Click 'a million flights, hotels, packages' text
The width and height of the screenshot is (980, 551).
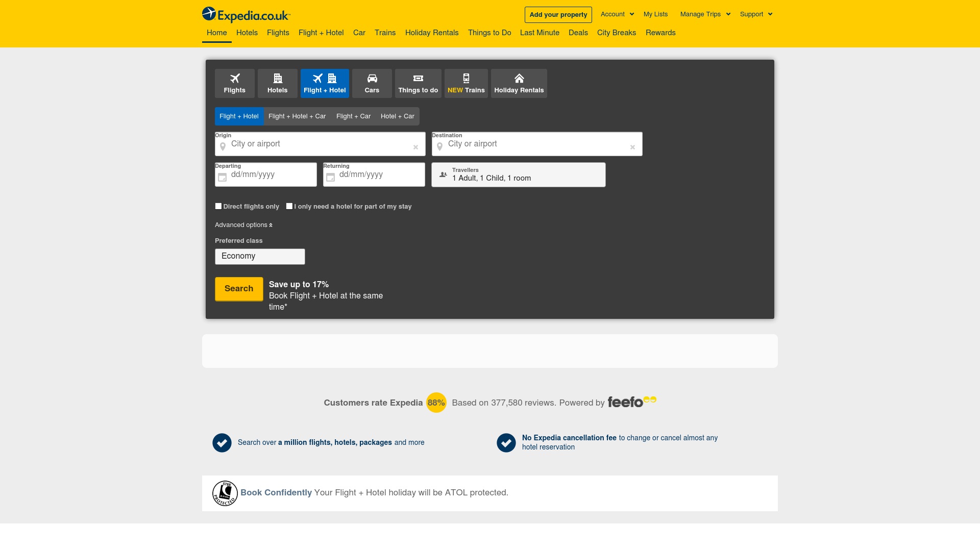pyautogui.click(x=335, y=442)
